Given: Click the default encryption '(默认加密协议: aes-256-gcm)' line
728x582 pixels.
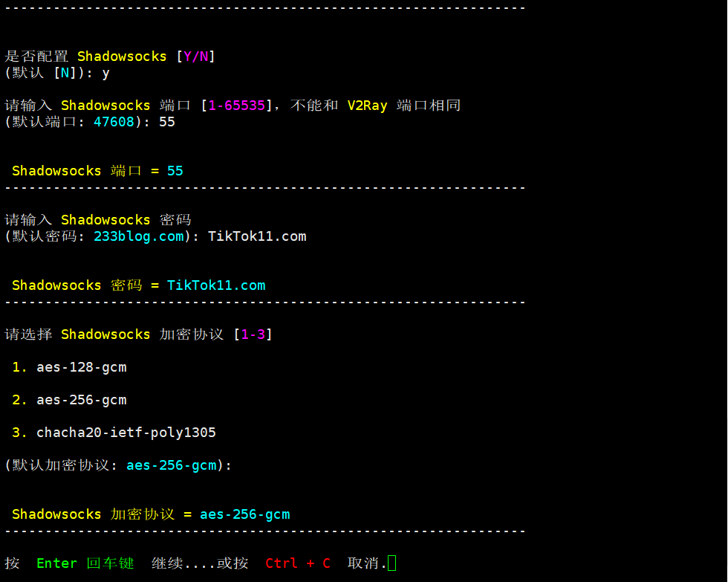Looking at the screenshot, I should point(118,465).
